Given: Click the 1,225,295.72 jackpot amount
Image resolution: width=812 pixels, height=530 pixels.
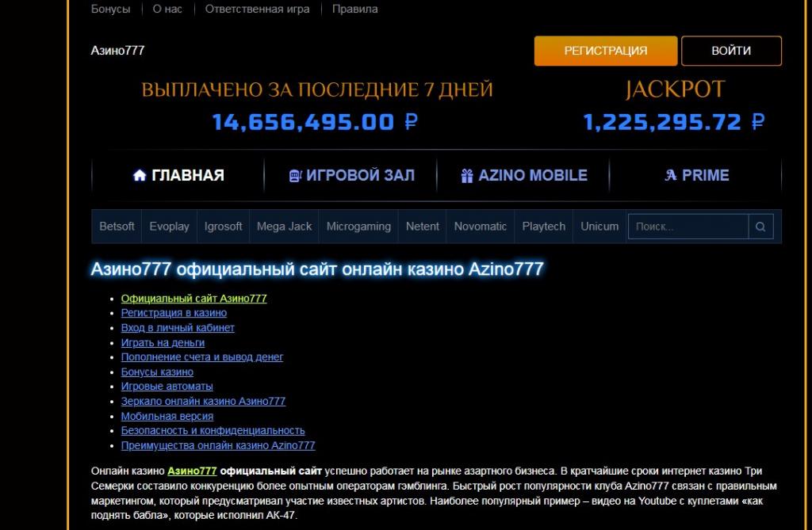Looking at the screenshot, I should pos(674,122).
